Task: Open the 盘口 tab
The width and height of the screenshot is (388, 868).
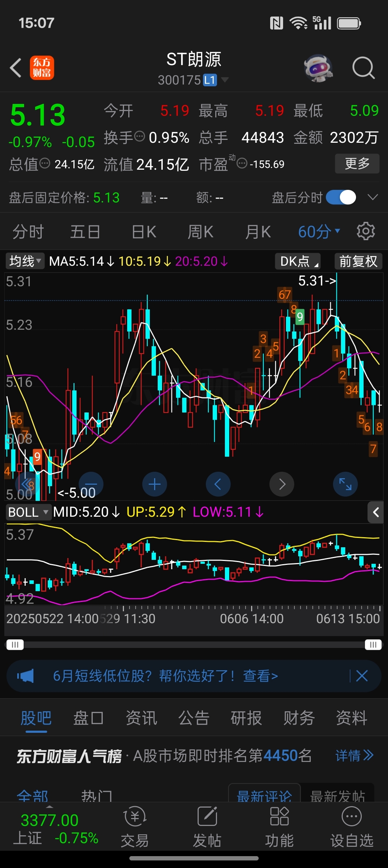Action: click(88, 718)
